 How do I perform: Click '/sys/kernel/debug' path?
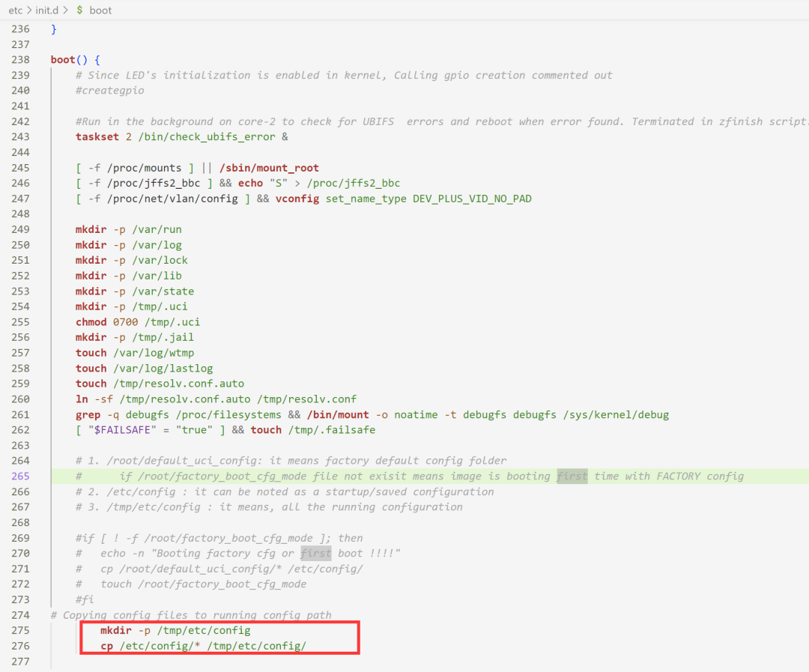click(x=616, y=415)
